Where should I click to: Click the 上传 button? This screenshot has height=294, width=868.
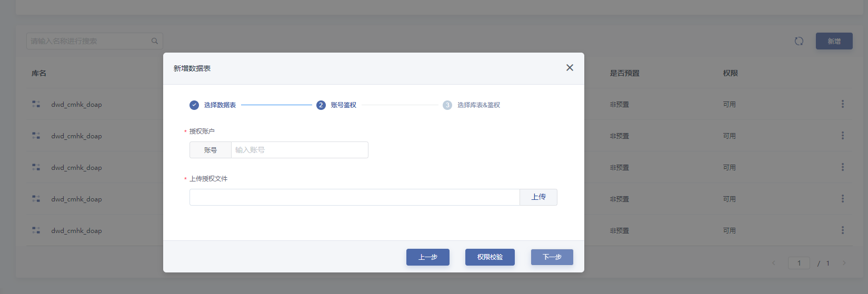(538, 197)
